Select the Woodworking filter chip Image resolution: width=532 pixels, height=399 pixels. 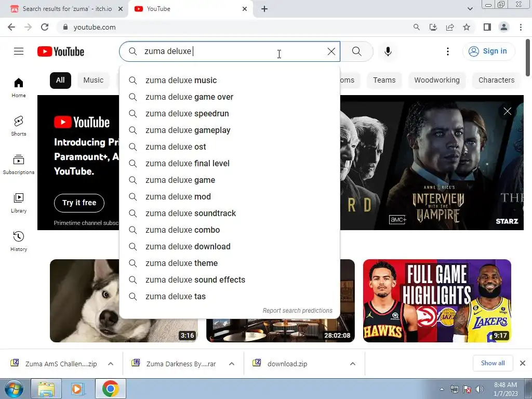coord(436,81)
